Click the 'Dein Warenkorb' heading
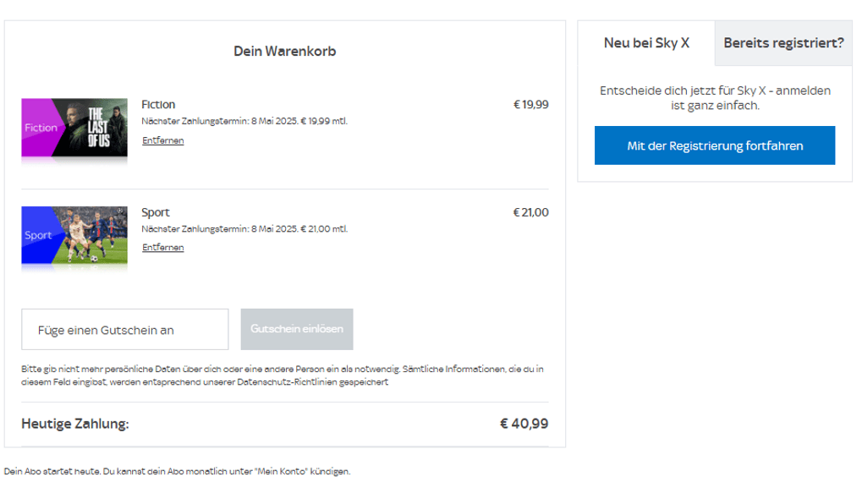The image size is (862, 504). pyautogui.click(x=285, y=52)
